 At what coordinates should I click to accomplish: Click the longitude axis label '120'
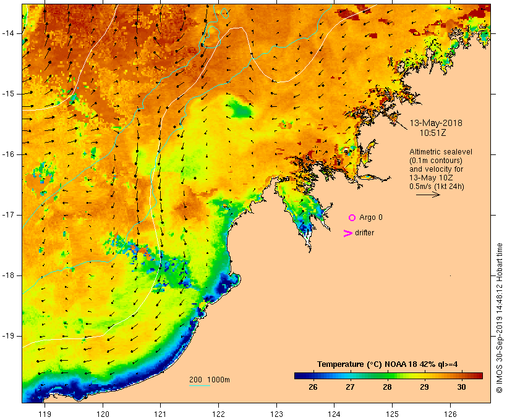click(103, 414)
